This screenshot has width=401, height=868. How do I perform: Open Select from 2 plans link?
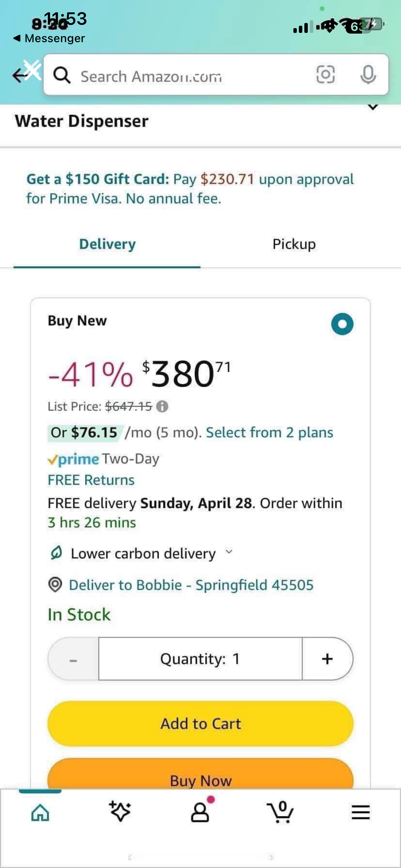(x=269, y=433)
